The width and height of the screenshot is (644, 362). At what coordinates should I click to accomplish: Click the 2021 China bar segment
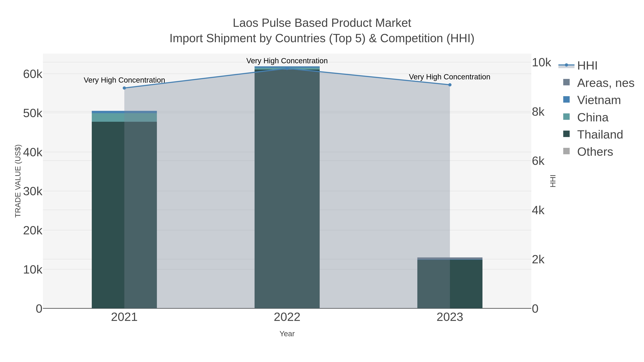[124, 117]
